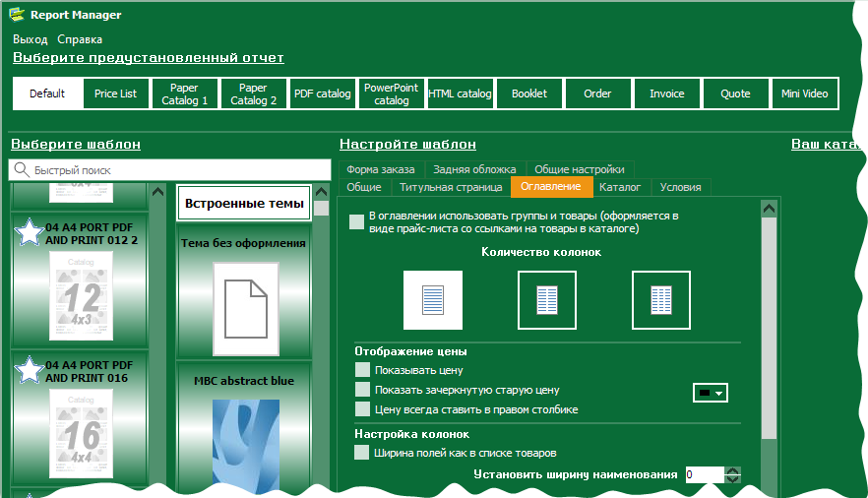Open the 12 4x3 catalog template thumbnail
This screenshot has height=498, width=868.
[82, 295]
